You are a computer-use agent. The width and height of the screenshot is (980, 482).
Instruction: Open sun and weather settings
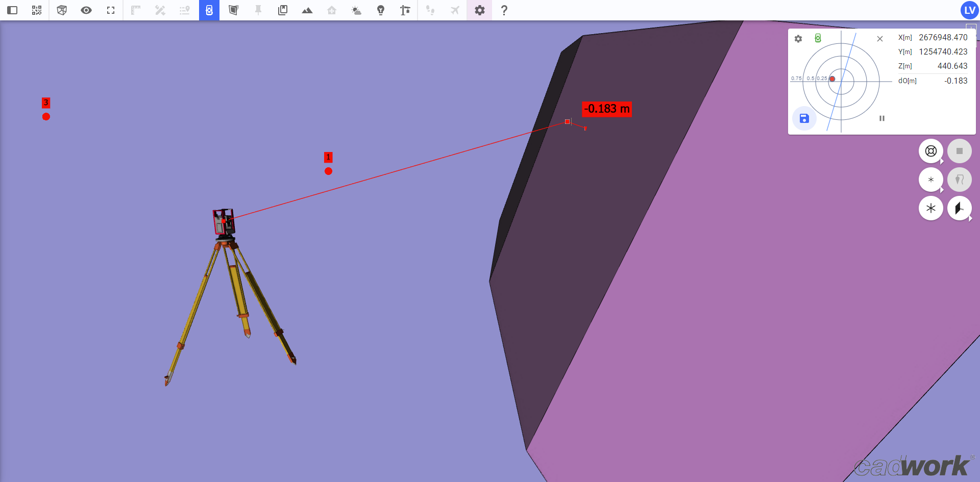[356, 10]
